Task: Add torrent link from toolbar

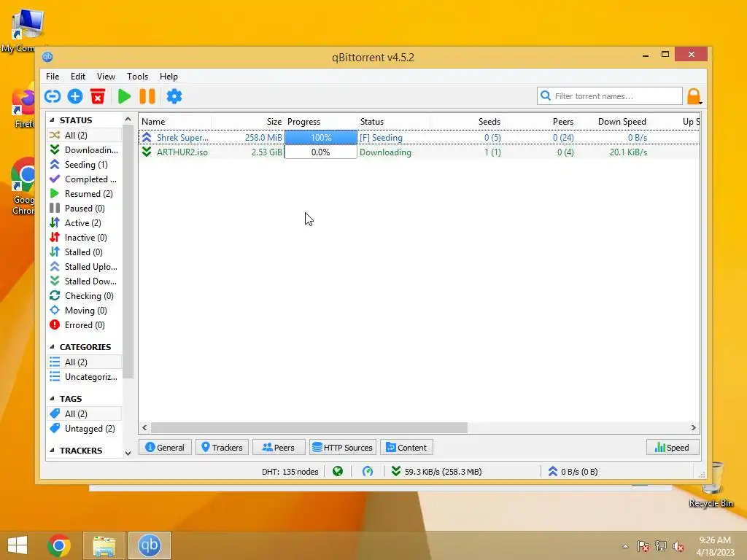Action: 53,97
